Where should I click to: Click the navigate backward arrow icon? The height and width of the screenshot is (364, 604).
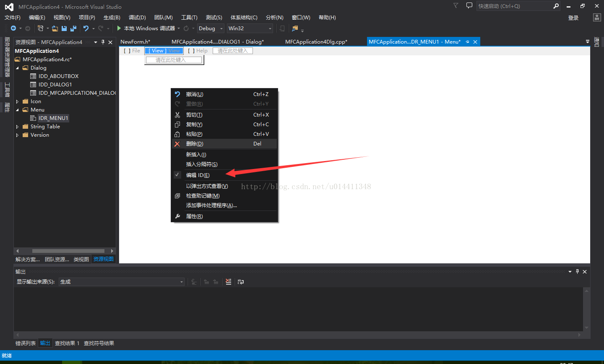click(x=13, y=28)
